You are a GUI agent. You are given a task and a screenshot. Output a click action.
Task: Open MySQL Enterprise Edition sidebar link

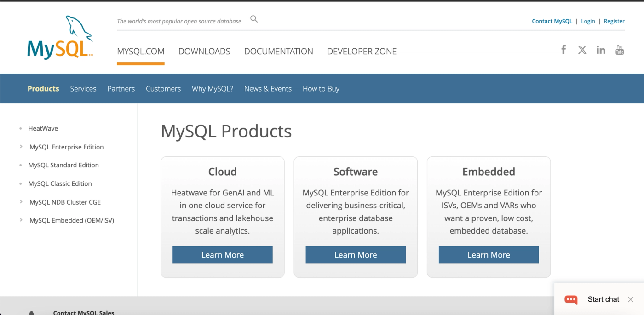click(67, 147)
